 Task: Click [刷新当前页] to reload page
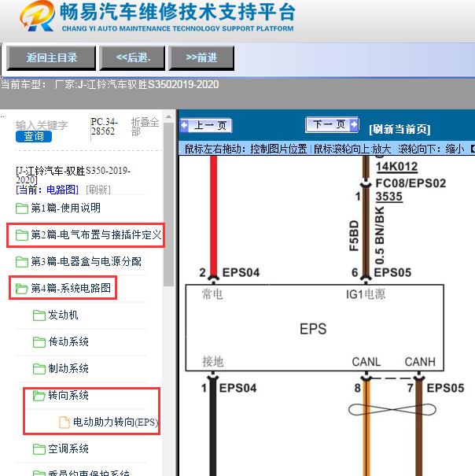click(400, 129)
